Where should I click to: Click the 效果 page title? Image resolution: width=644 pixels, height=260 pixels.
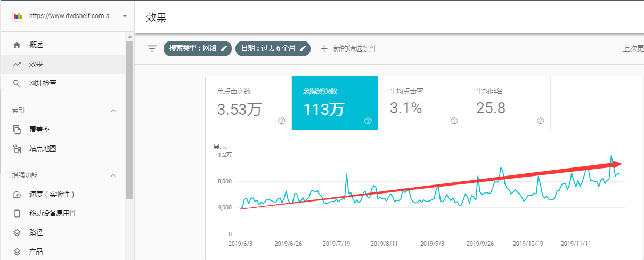[x=157, y=18]
